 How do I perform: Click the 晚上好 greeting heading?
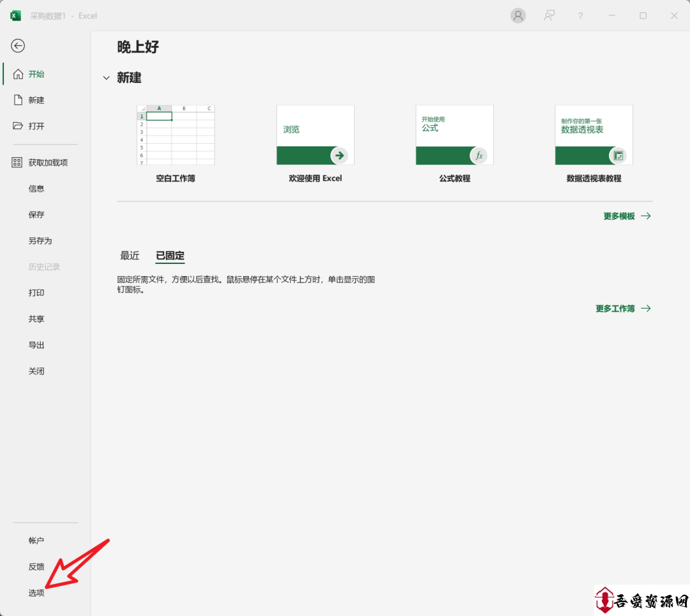tap(138, 47)
